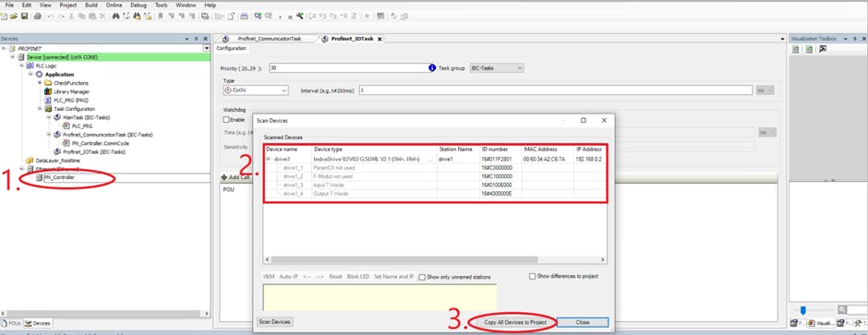This screenshot has height=335, width=868.
Task: Open Find with the binoculars icon
Action: point(115,17)
